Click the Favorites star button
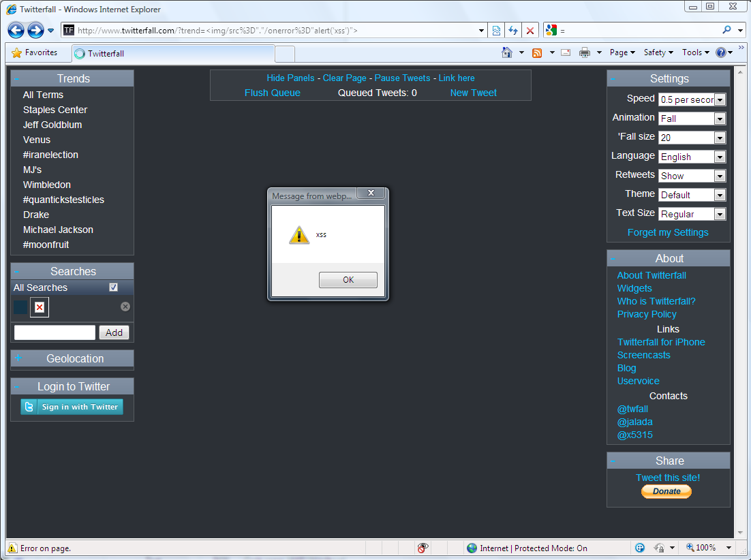 click(34, 52)
